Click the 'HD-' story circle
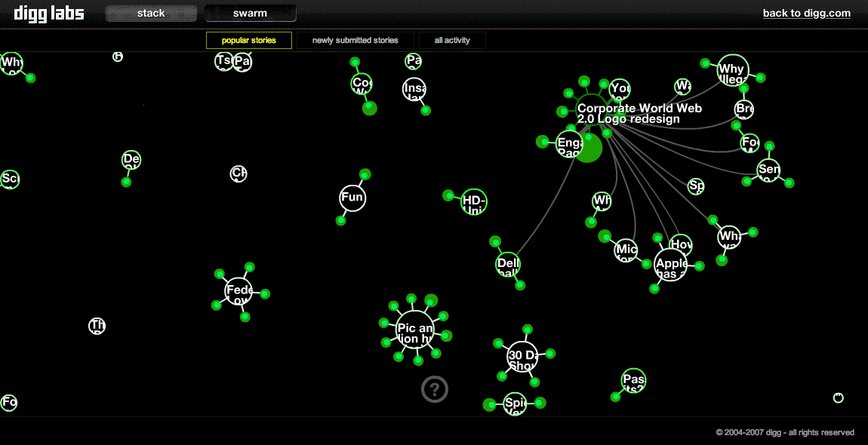The height and width of the screenshot is (445, 868). click(x=473, y=201)
